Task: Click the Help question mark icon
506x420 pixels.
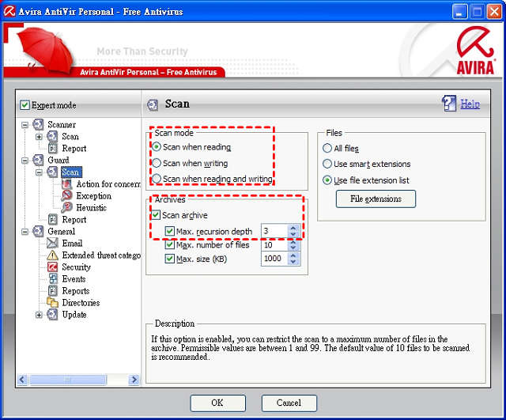Action: [449, 104]
